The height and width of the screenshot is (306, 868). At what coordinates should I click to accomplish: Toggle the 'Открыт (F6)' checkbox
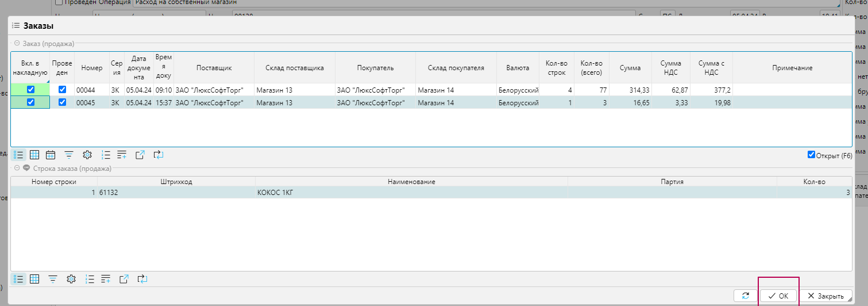811,155
